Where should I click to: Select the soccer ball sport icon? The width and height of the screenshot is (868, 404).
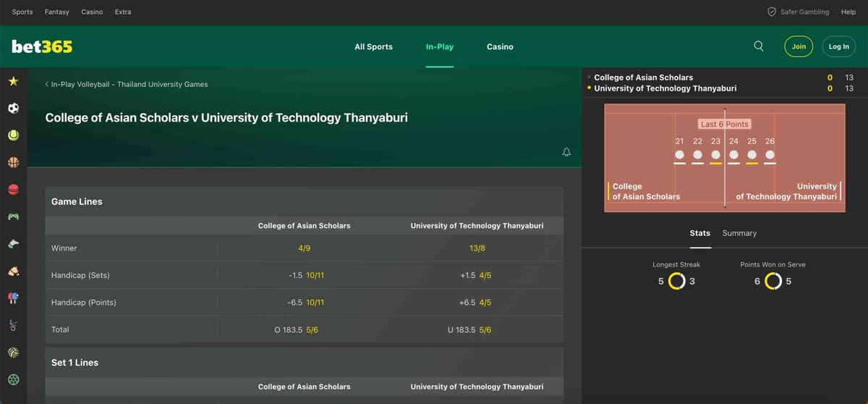click(x=13, y=108)
